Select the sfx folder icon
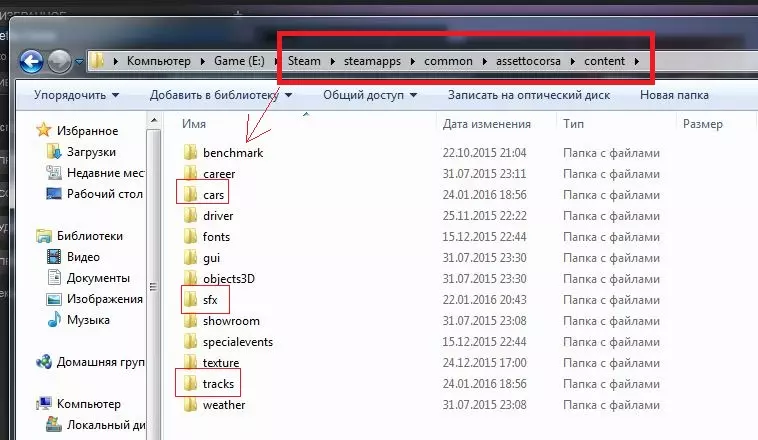 tap(190, 299)
